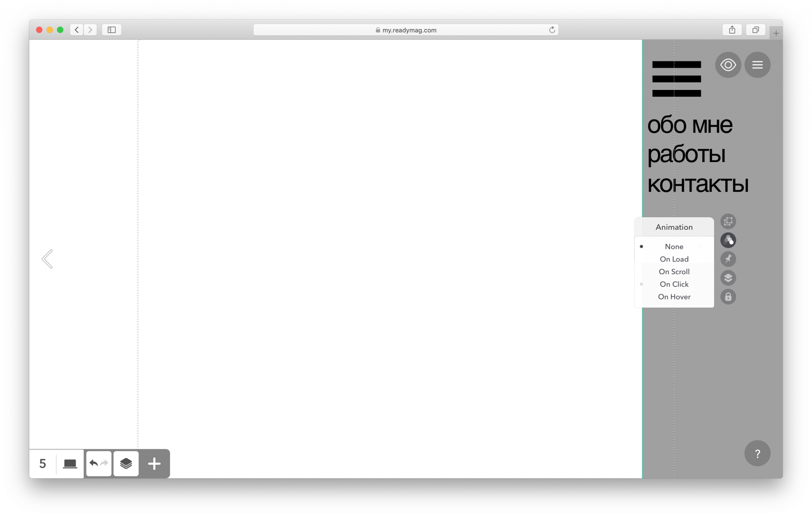Click the add page '+' button
Image resolution: width=812 pixels, height=517 pixels.
[x=154, y=463]
